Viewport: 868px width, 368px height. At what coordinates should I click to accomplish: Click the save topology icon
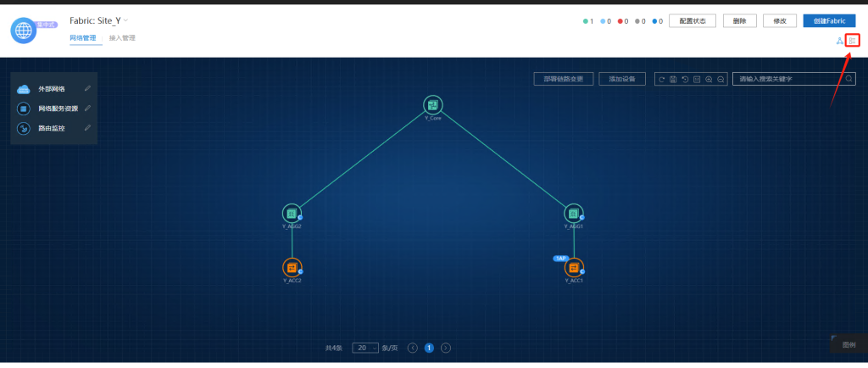click(x=673, y=79)
